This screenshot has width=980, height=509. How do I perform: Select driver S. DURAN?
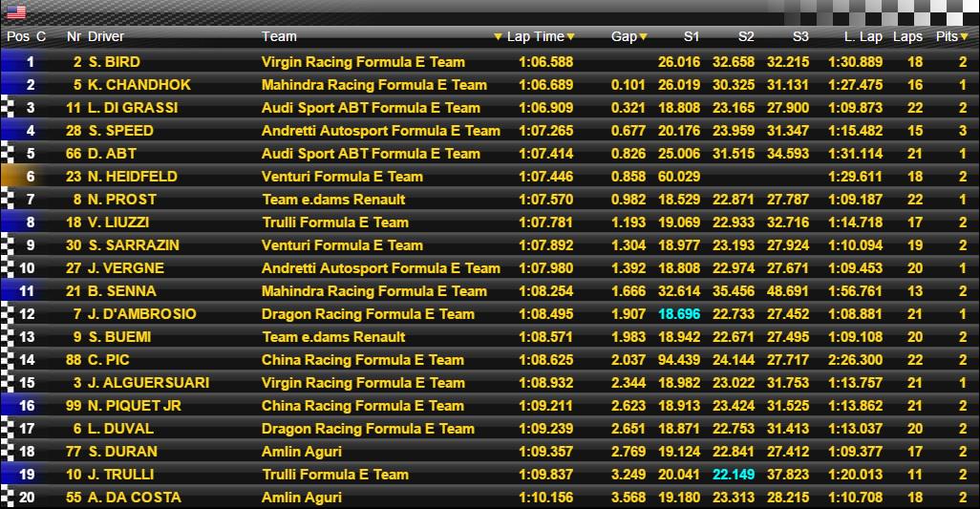[122, 451]
